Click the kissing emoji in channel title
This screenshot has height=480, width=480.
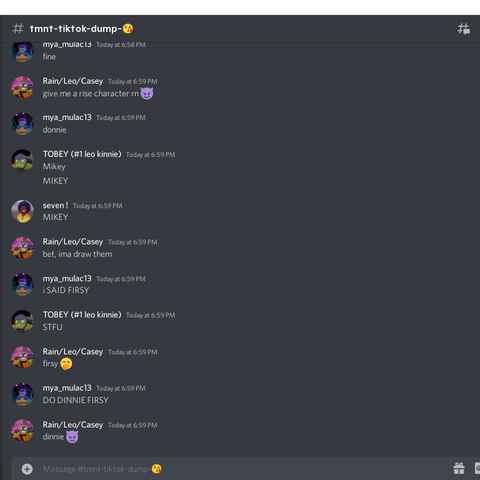coord(128,29)
